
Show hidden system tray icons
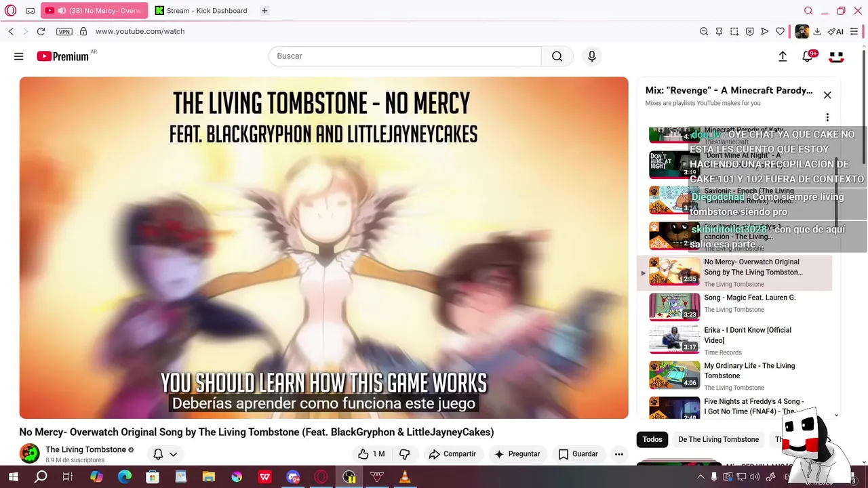pos(701,477)
